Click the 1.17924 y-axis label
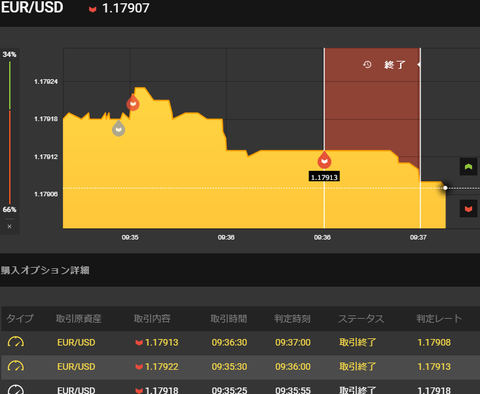Image resolution: width=480 pixels, height=394 pixels. (46, 82)
